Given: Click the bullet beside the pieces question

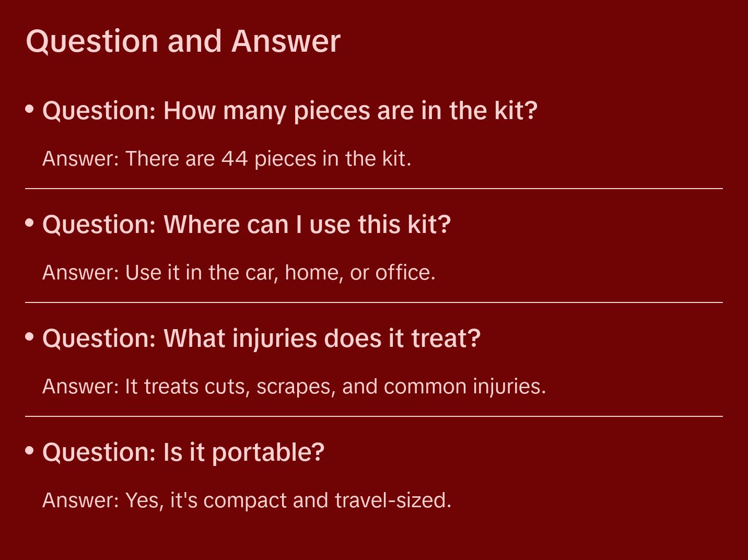Looking at the screenshot, I should pos(30,109).
